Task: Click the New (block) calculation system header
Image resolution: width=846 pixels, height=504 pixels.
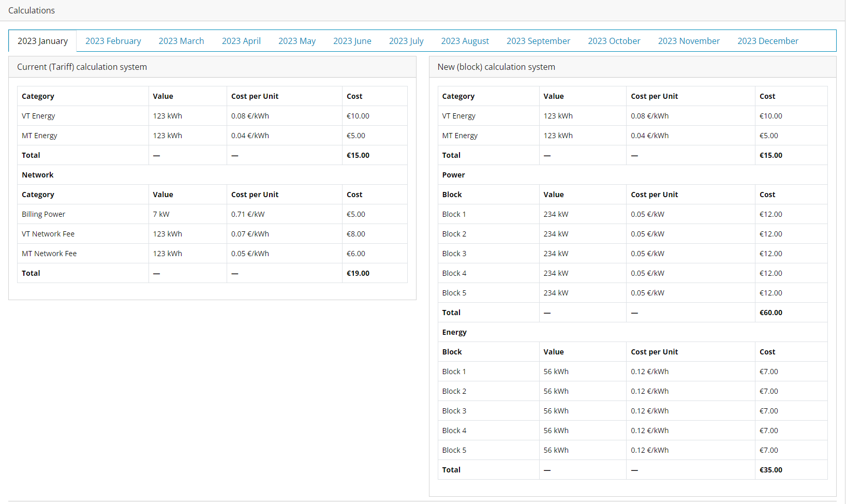Action: coord(496,67)
